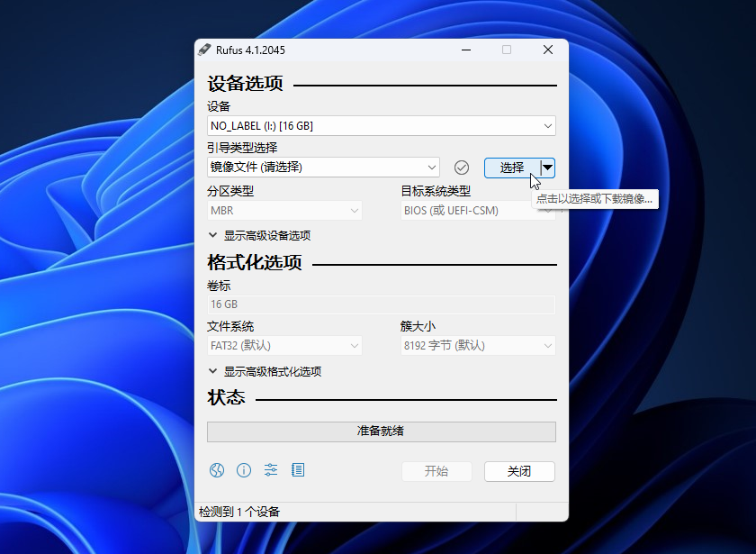Expand 显示高级设备选项
756x554 pixels.
pyautogui.click(x=260, y=235)
